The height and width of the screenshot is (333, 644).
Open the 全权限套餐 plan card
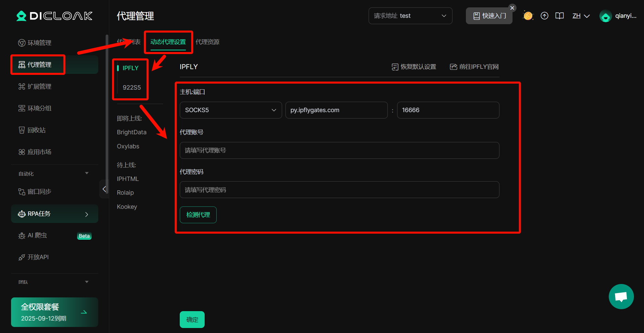(55, 312)
